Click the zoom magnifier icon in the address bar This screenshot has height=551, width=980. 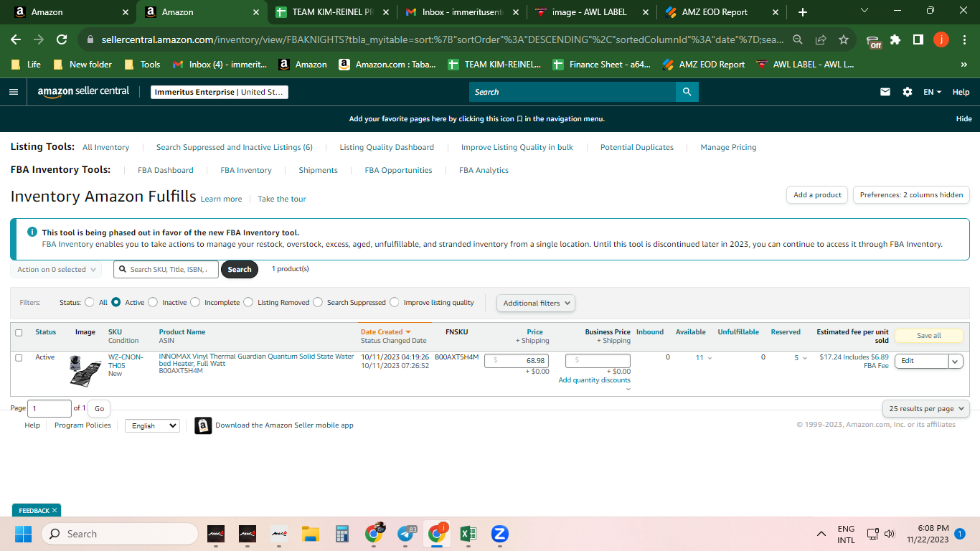(798, 40)
